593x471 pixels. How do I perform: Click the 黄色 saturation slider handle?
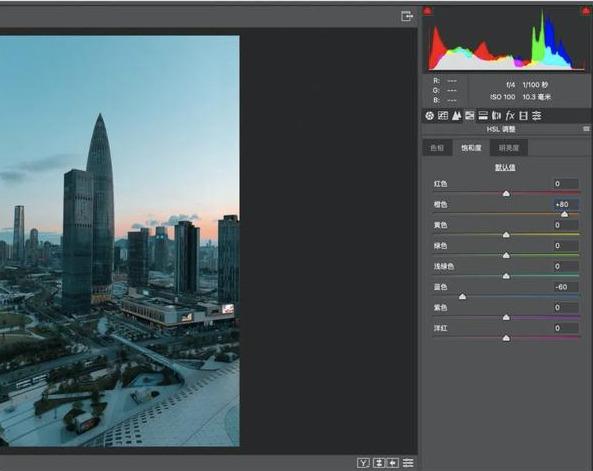coord(506,235)
